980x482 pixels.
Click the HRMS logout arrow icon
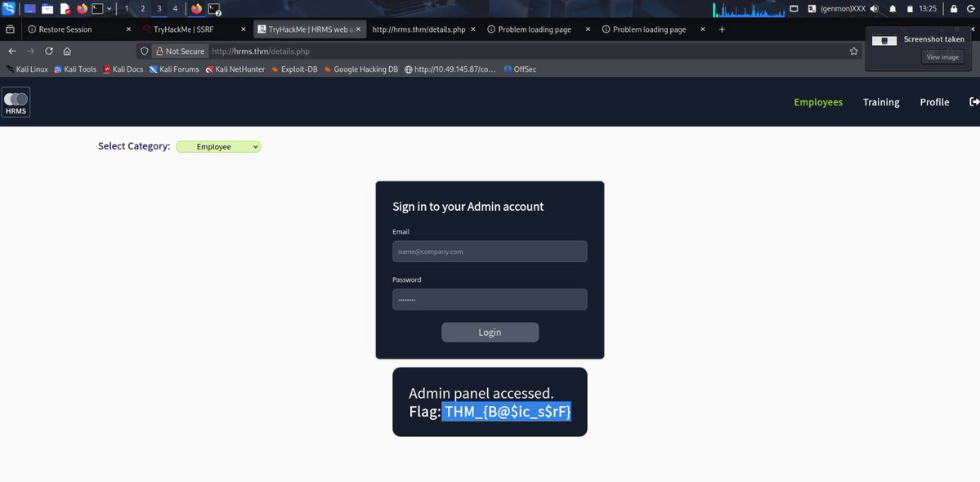pos(973,102)
